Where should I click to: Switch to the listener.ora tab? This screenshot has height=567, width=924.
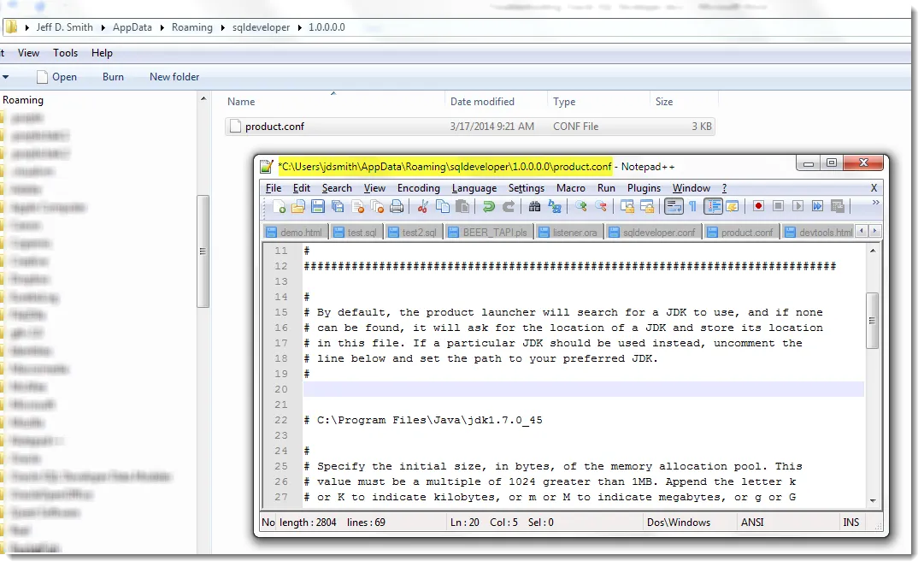(x=568, y=233)
